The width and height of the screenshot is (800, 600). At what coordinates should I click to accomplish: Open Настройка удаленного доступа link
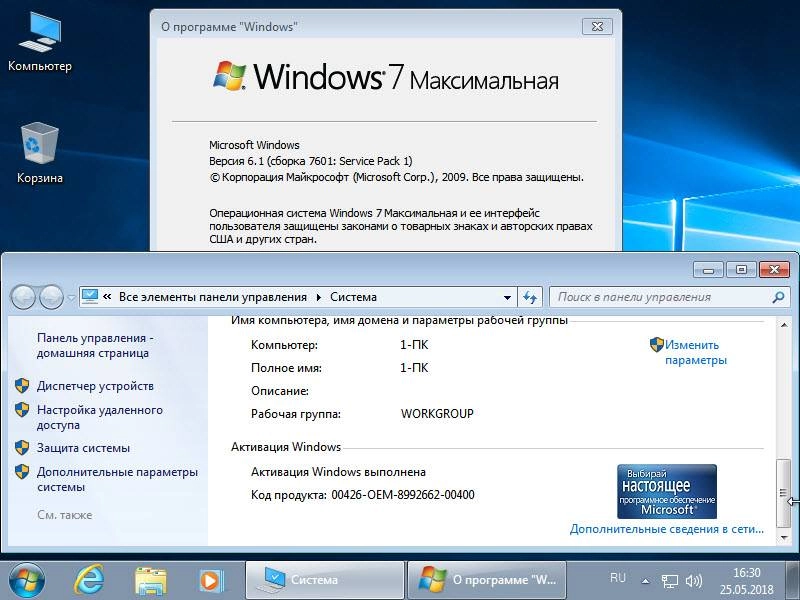coord(99,417)
